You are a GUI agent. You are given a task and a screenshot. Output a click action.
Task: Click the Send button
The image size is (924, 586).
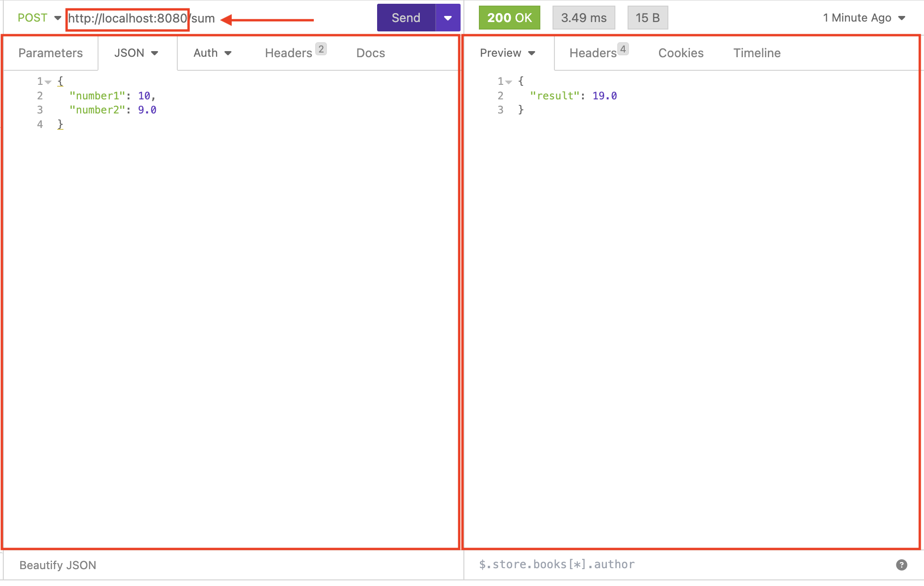(406, 18)
